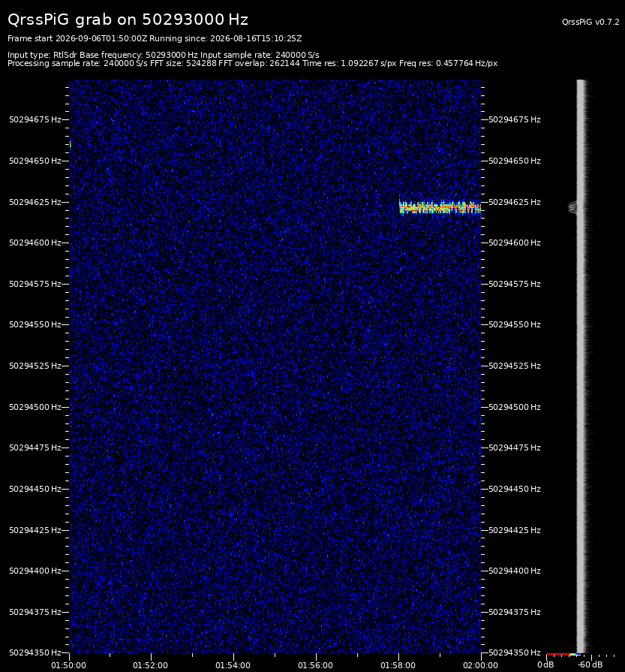
Task: Click the right 50294625 Hz frequency label
Action: (x=515, y=202)
